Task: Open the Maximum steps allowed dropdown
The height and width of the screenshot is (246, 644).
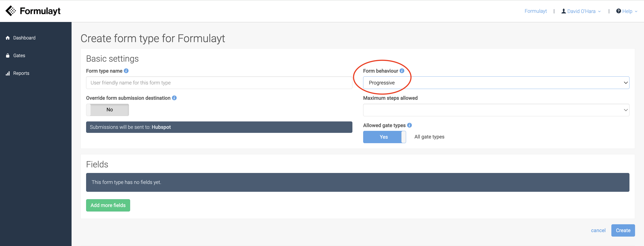Action: coord(496,110)
